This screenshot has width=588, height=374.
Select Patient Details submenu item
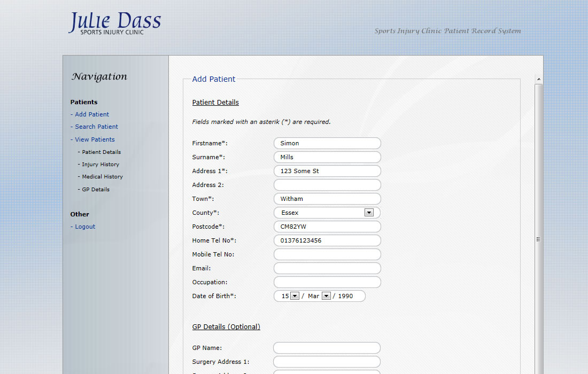(101, 152)
